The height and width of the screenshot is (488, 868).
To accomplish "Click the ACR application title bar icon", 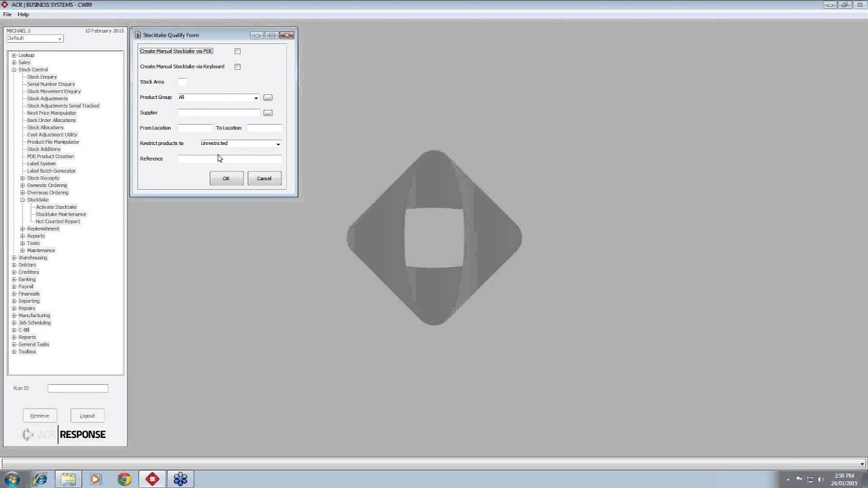I will tap(5, 5).
